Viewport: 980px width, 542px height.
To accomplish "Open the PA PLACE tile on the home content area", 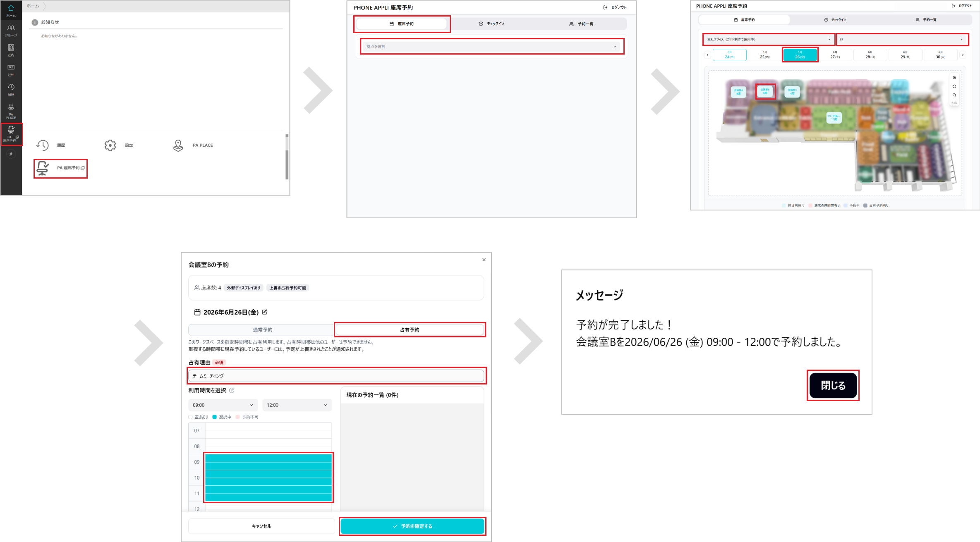I will click(x=193, y=145).
